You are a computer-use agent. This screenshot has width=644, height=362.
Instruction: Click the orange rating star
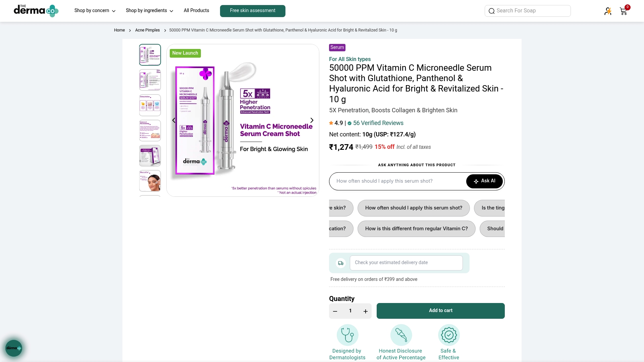[x=331, y=123]
